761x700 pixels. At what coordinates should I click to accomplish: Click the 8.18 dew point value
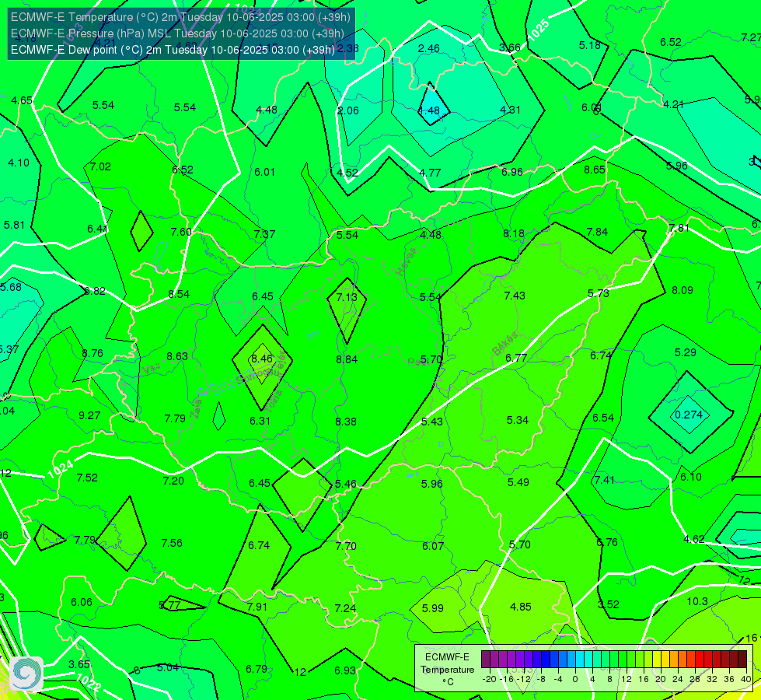(x=514, y=233)
